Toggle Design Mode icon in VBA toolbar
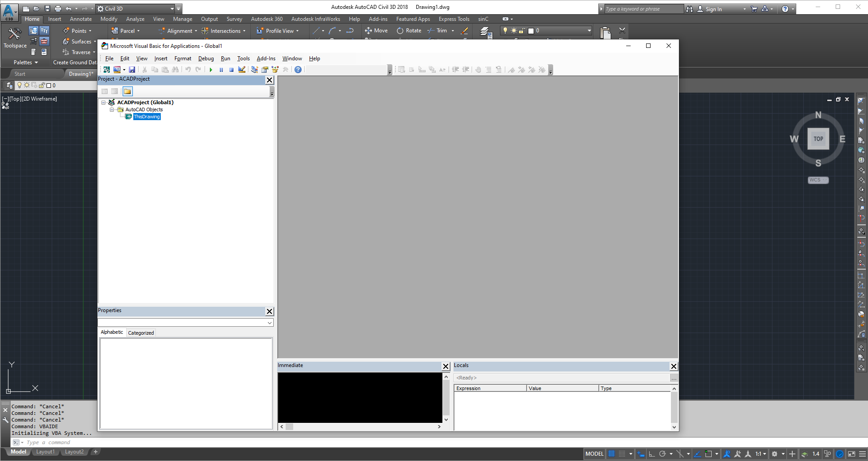 242,70
